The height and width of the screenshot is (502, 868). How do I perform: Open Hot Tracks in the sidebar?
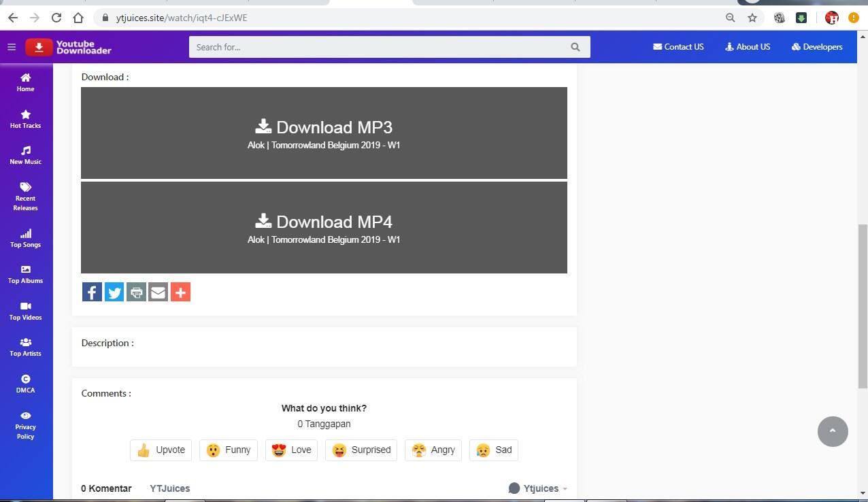pyautogui.click(x=26, y=119)
